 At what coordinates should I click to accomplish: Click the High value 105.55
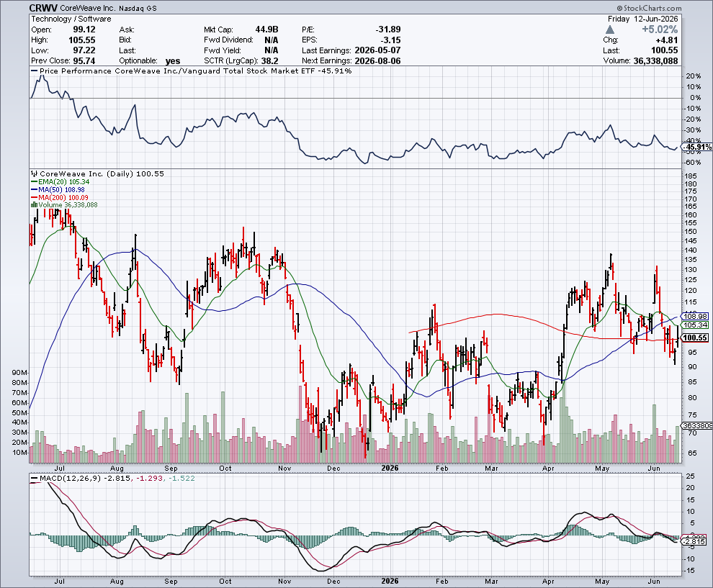[x=82, y=40]
